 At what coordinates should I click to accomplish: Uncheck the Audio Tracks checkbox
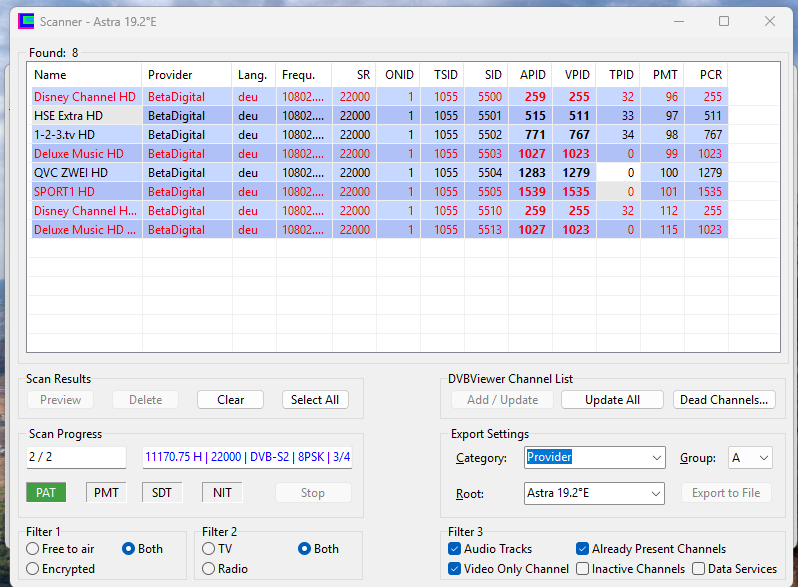[x=455, y=549]
